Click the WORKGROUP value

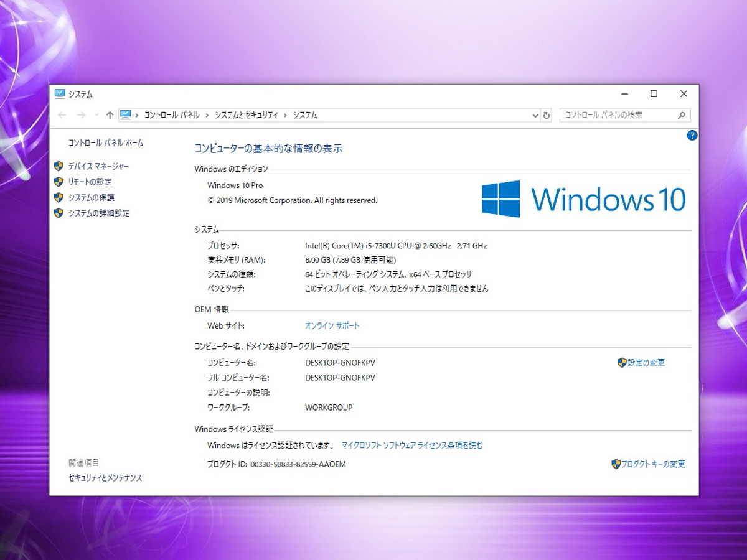pyautogui.click(x=329, y=408)
